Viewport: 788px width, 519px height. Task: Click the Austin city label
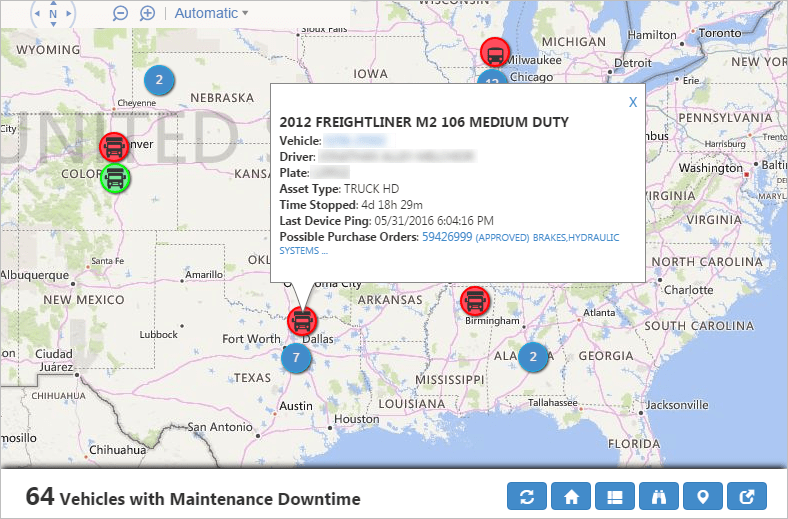coord(296,406)
